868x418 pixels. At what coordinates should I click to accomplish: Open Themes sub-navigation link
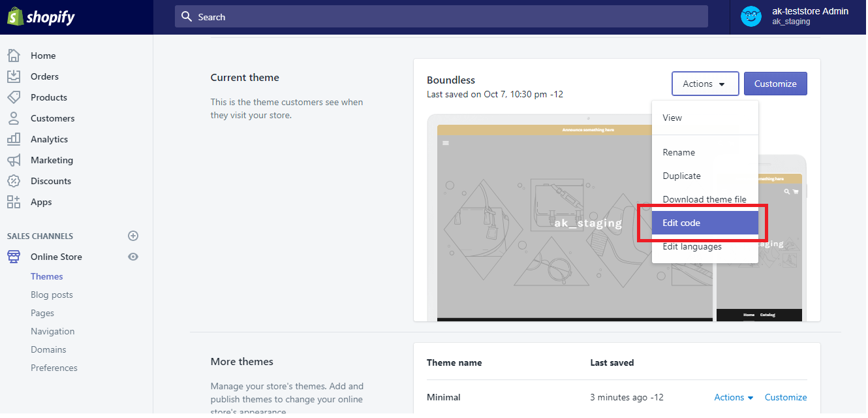pyautogui.click(x=47, y=276)
